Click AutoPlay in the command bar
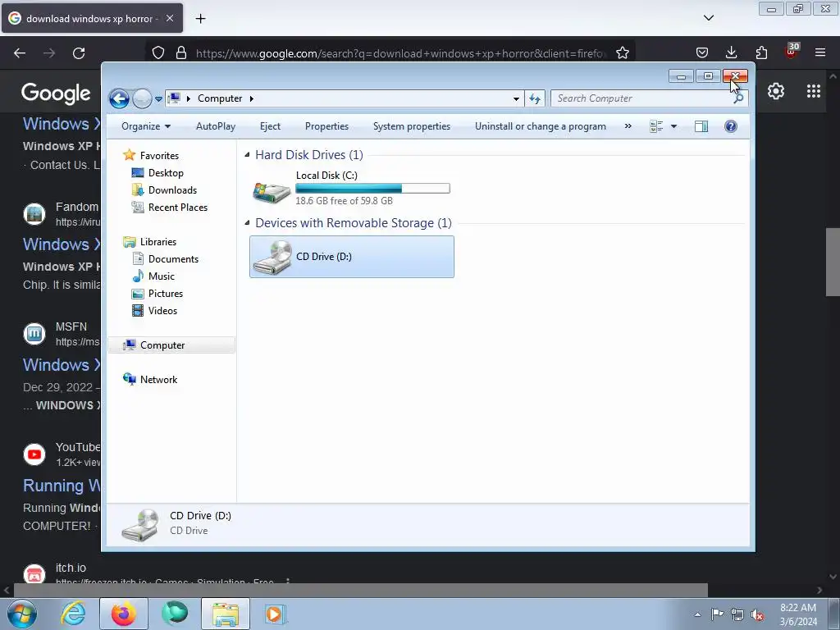The width and height of the screenshot is (840, 630). (216, 126)
